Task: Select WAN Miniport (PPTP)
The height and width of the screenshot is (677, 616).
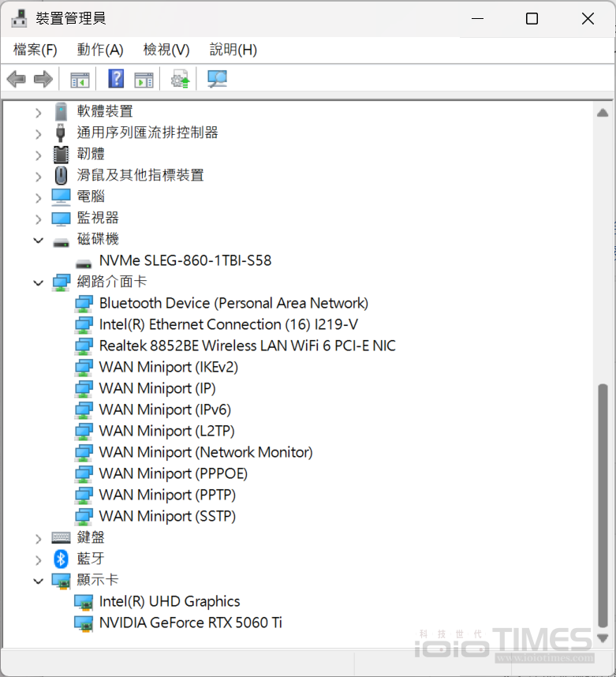Action: coord(167,496)
